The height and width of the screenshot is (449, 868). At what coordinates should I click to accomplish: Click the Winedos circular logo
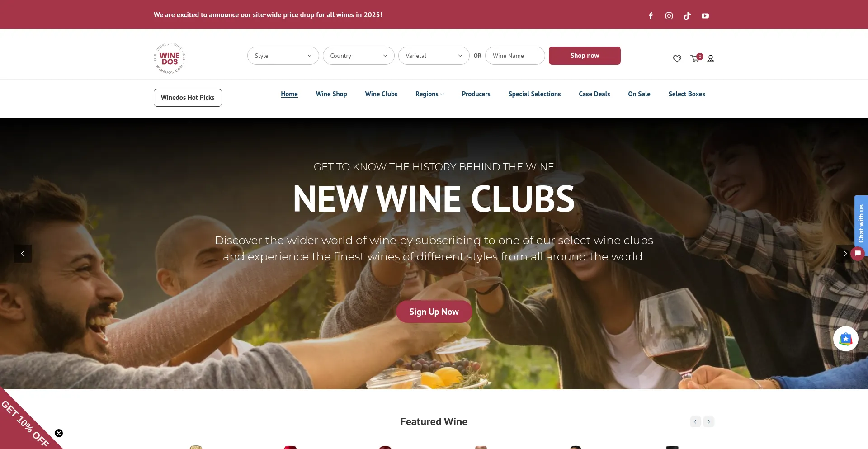pos(170,58)
